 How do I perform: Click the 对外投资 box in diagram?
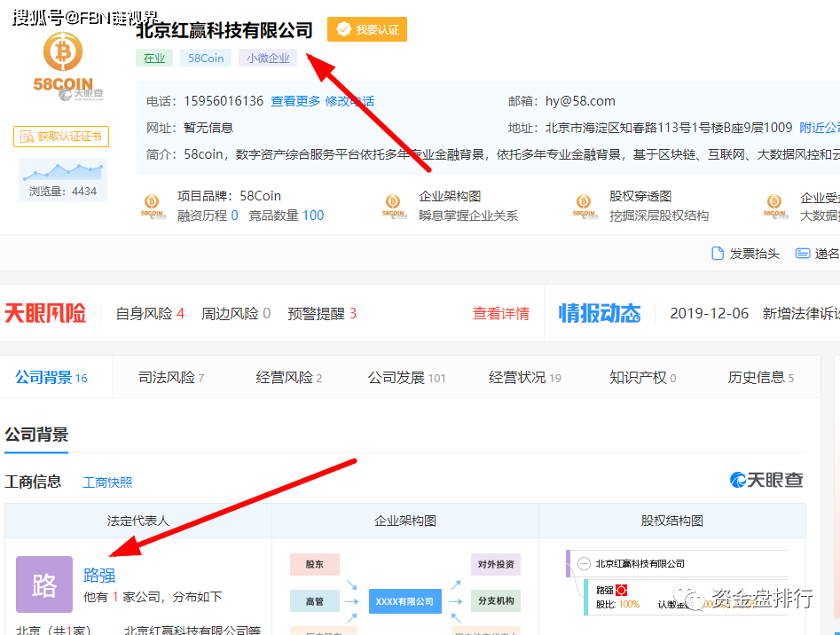point(496,564)
